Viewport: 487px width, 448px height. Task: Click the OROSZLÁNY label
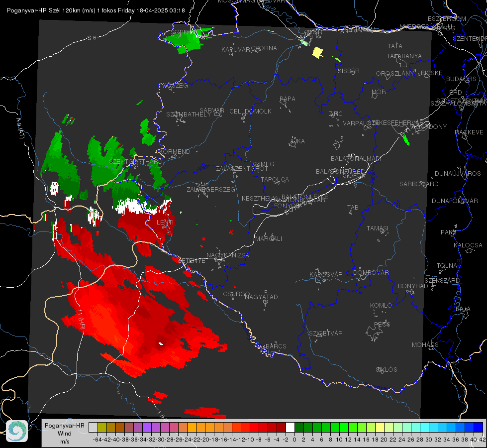tap(395, 74)
